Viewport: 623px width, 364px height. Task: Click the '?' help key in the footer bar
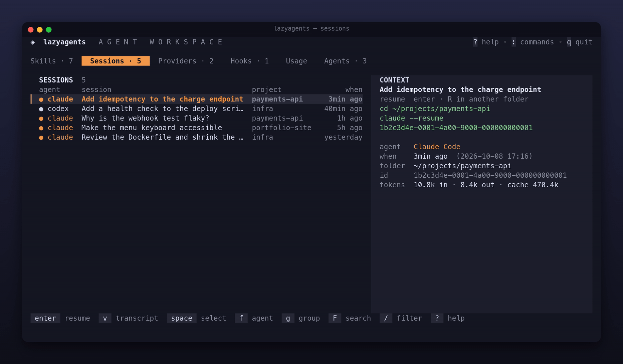(437, 318)
